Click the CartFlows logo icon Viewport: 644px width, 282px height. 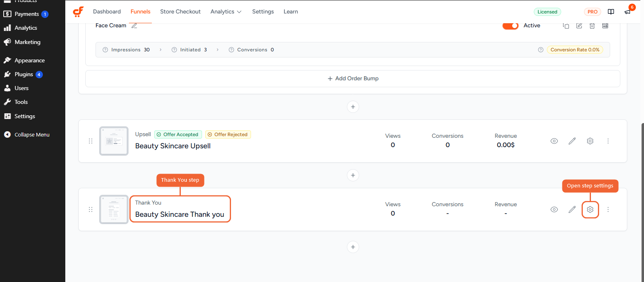[x=78, y=12]
